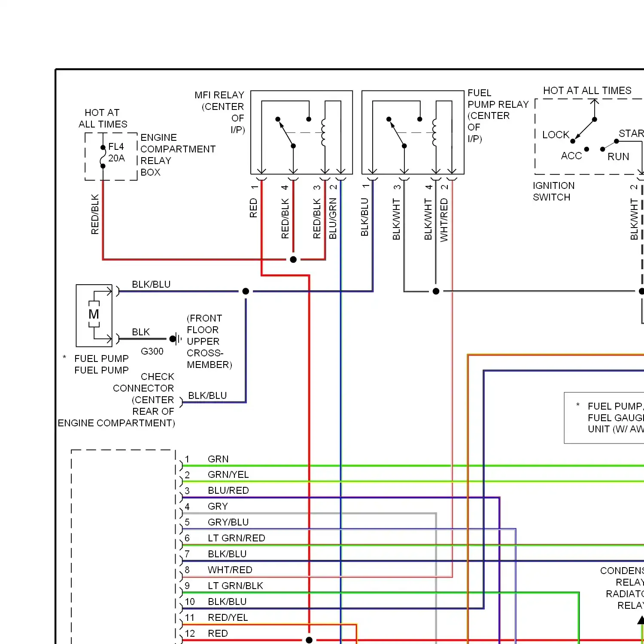Click the FUEL PUMP RELAY label
The height and width of the screenshot is (644, 644).
coord(498,115)
